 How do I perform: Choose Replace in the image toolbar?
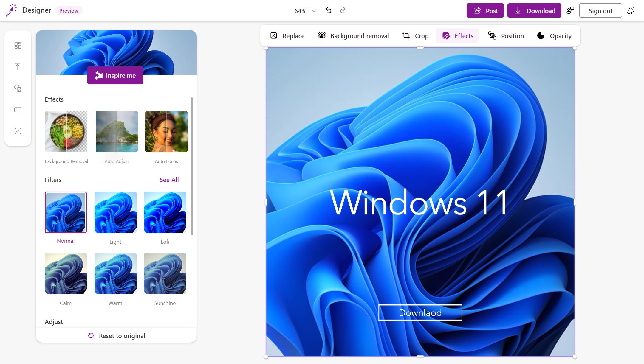(x=287, y=36)
